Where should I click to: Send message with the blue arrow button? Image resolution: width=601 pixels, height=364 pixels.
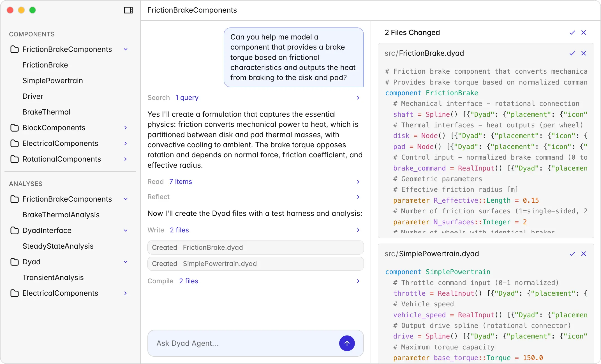point(347,343)
